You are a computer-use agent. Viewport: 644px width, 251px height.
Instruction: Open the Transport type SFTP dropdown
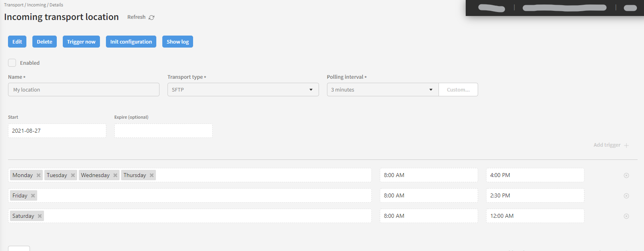(243, 90)
